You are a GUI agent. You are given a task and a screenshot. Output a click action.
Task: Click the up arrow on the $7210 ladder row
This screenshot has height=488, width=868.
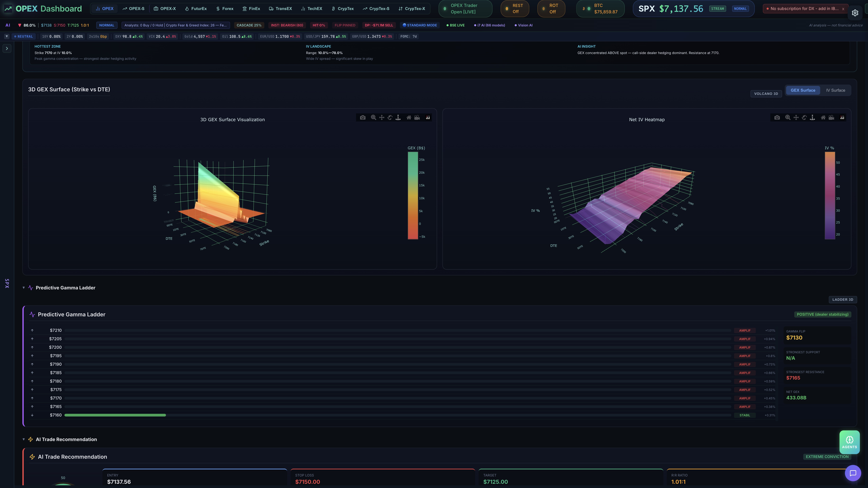(32, 330)
